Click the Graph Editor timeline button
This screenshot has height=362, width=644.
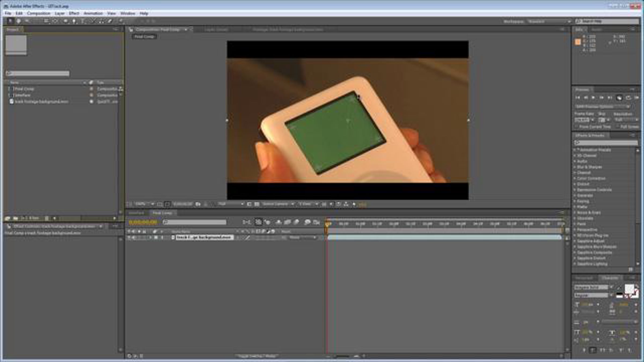(x=317, y=222)
